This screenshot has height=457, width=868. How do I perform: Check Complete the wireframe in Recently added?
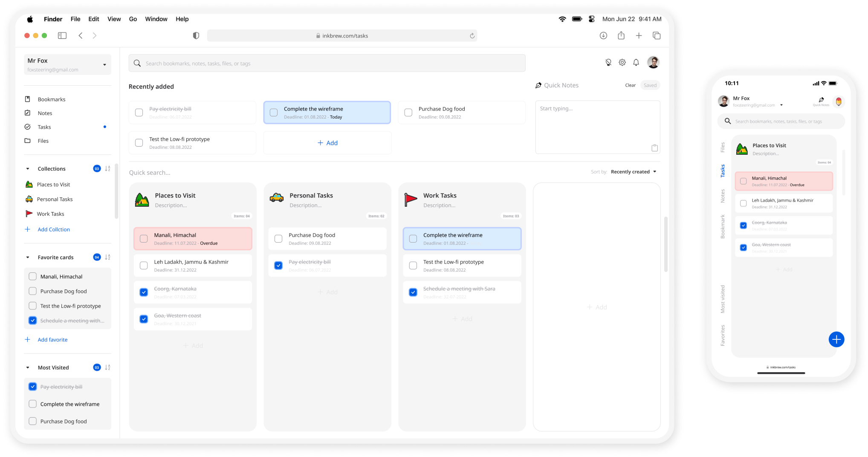[x=274, y=113]
